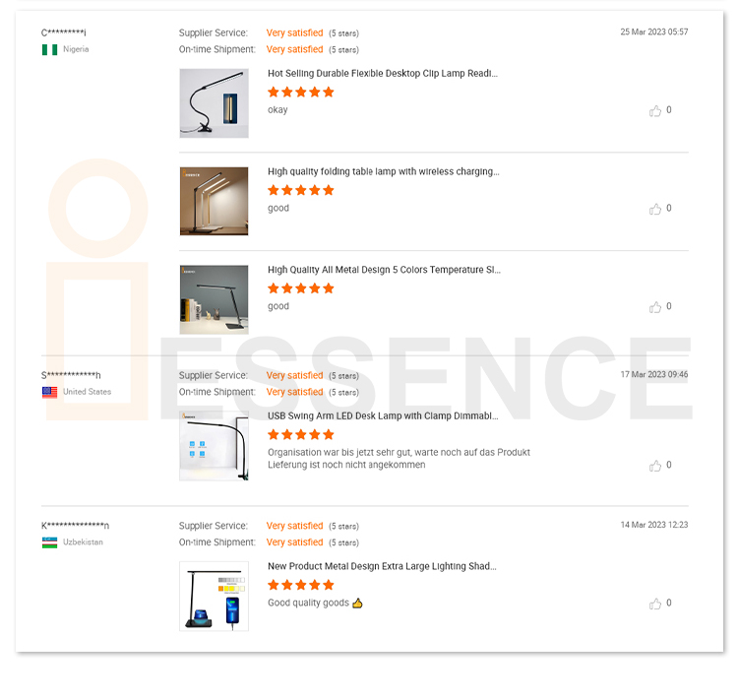Open the All Metal Design lamp thumbnail
The image size is (738, 700).
[214, 299]
